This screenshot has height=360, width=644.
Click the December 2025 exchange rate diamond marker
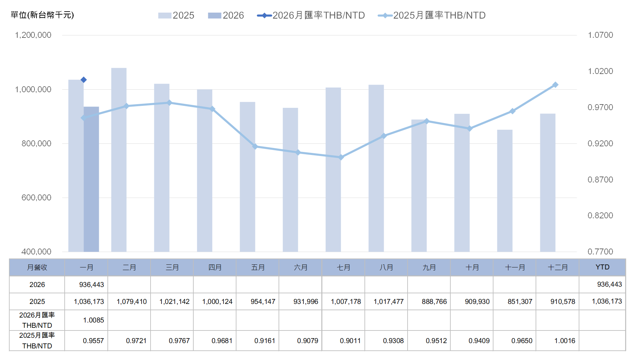pos(555,85)
